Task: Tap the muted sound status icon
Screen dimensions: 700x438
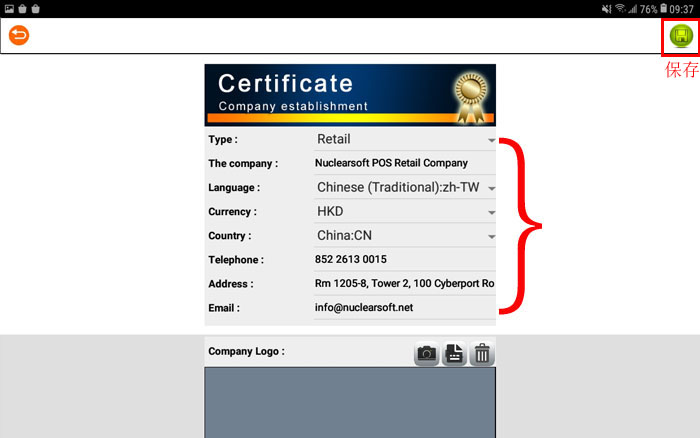Action: pos(606,8)
